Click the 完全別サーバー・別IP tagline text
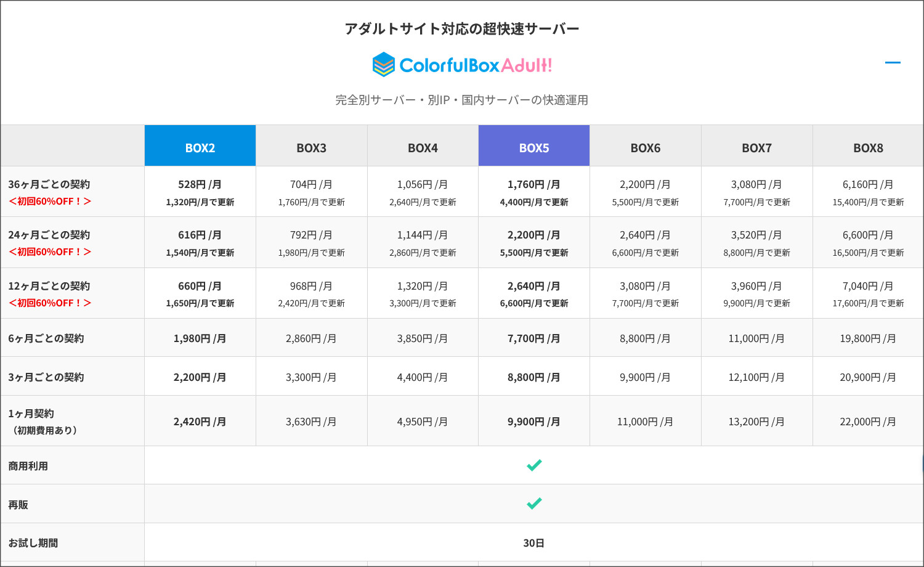This screenshot has width=924, height=567. pyautogui.click(x=462, y=100)
